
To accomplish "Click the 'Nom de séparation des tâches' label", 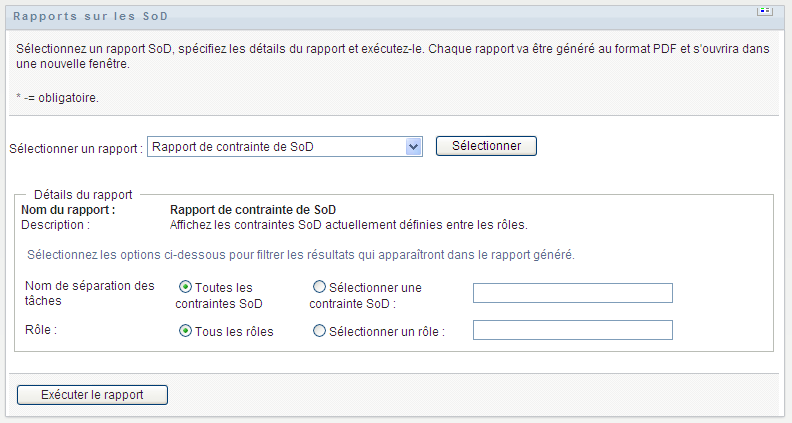I will 89,293.
